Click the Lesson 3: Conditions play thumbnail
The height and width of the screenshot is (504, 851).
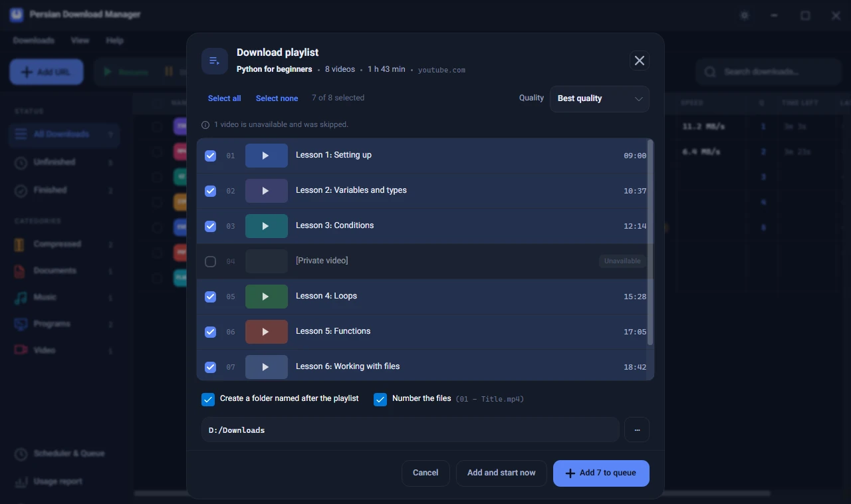pyautogui.click(x=267, y=226)
